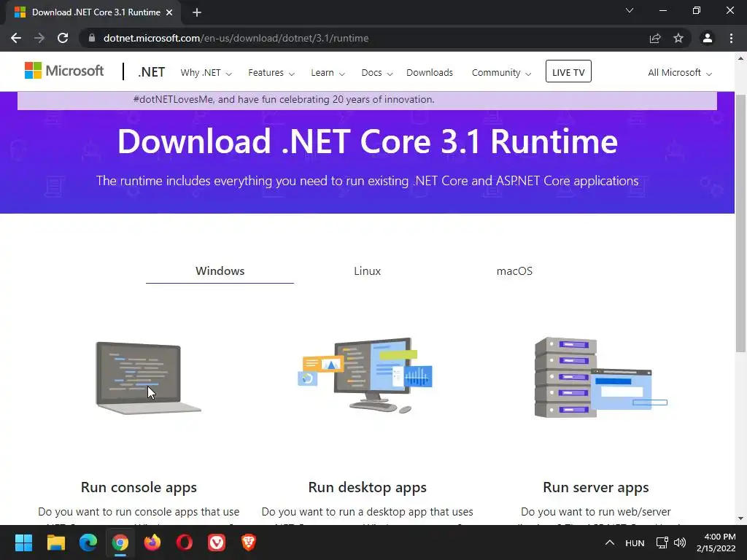The width and height of the screenshot is (747, 560).
Task: Click the #dotNETLovesMe banner text
Action: coord(284,99)
